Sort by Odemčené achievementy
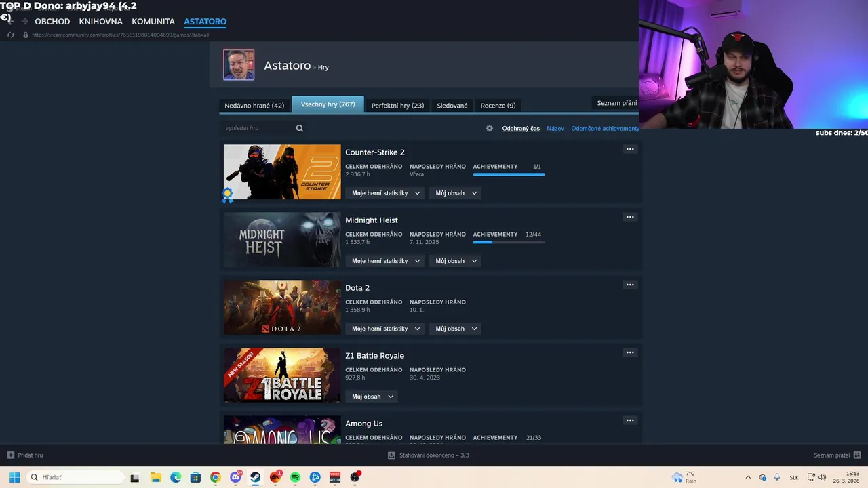The height and width of the screenshot is (488, 868). pos(605,128)
